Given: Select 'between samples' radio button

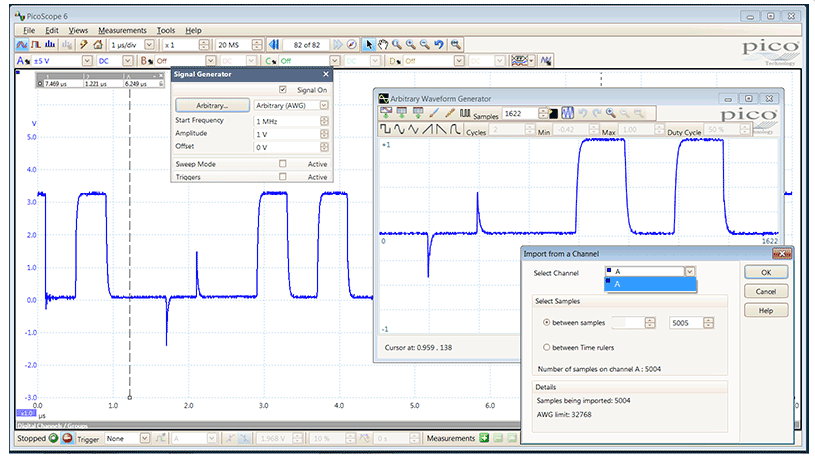Looking at the screenshot, I should coord(546,322).
